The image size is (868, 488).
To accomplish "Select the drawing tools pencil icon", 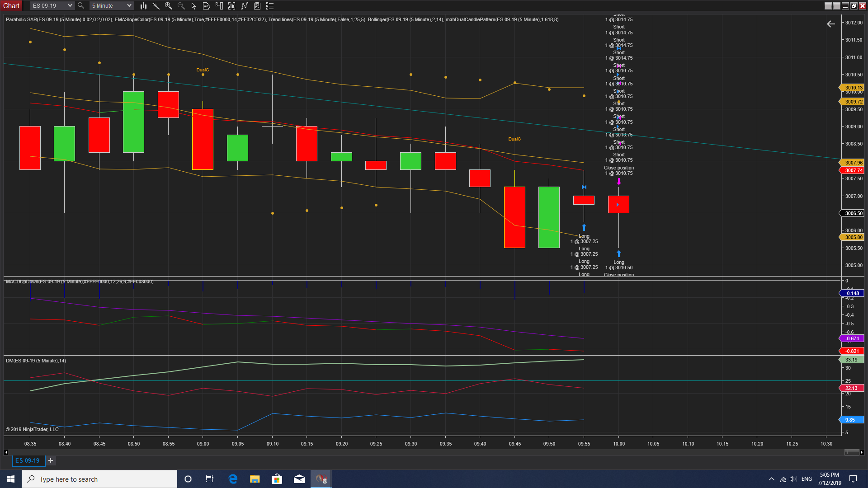I will 156,6.
